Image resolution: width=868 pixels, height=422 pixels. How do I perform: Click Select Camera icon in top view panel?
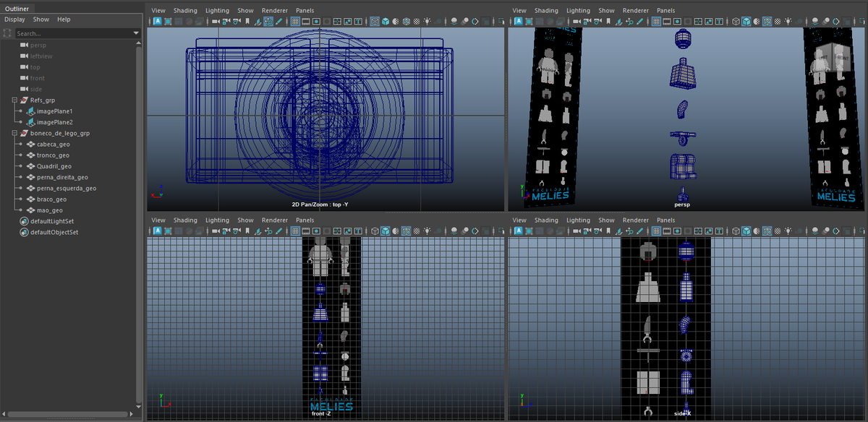(x=216, y=22)
